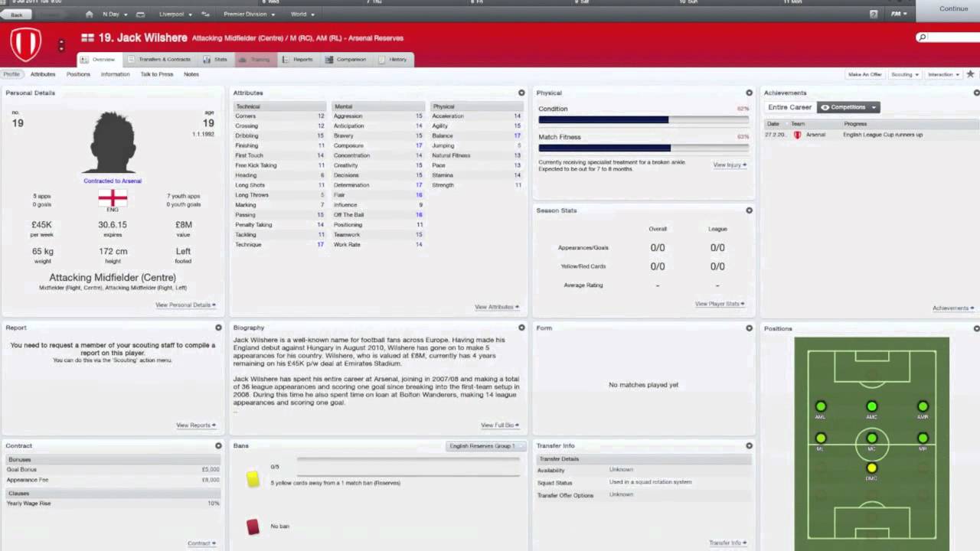Click Make An Offer button
This screenshot has height=551, width=980.
[864, 74]
